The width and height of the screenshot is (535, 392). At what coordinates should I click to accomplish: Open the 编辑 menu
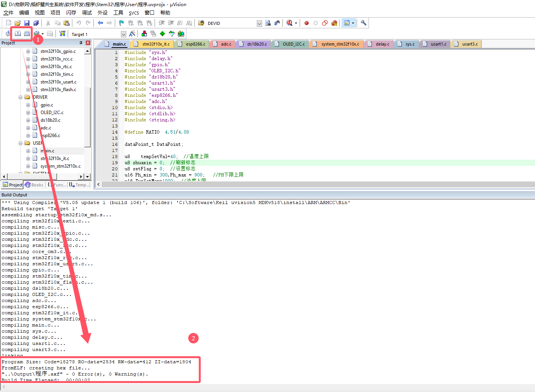pos(24,13)
